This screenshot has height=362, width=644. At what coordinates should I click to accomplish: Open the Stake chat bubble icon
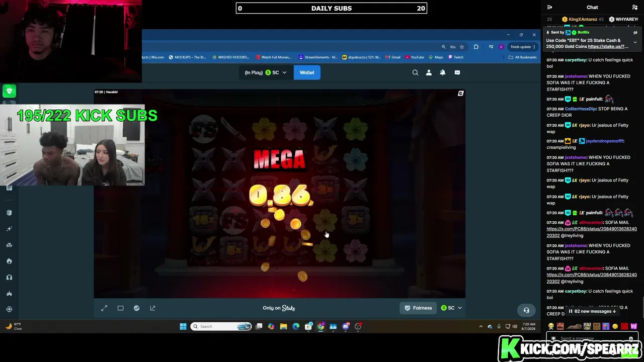(x=457, y=72)
